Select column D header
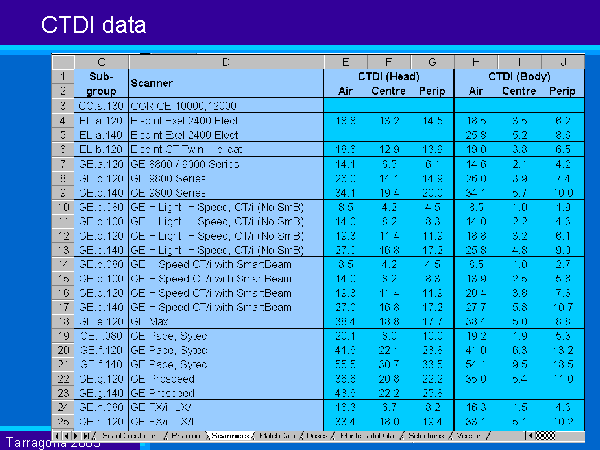The image size is (600, 450). [x=225, y=62]
